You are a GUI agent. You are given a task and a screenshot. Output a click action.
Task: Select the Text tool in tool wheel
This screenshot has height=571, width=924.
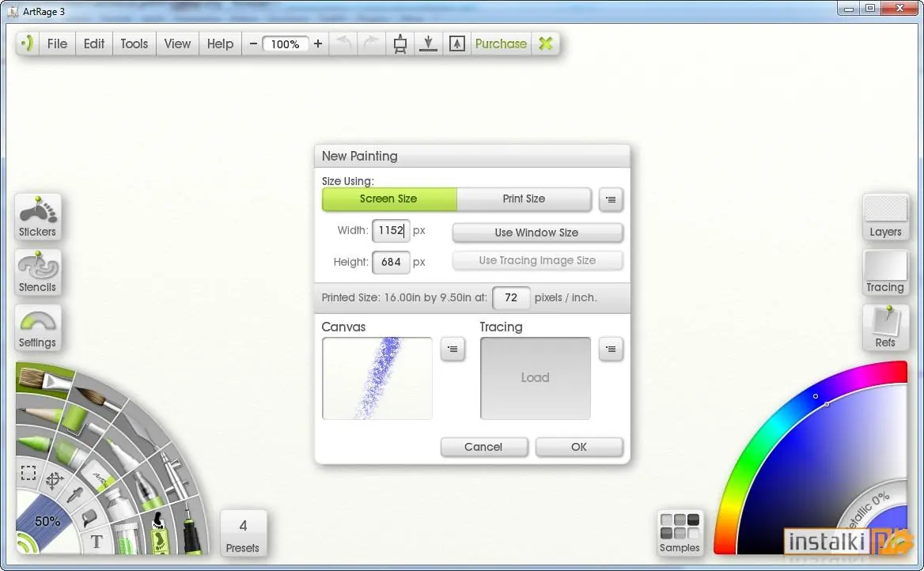point(97,542)
